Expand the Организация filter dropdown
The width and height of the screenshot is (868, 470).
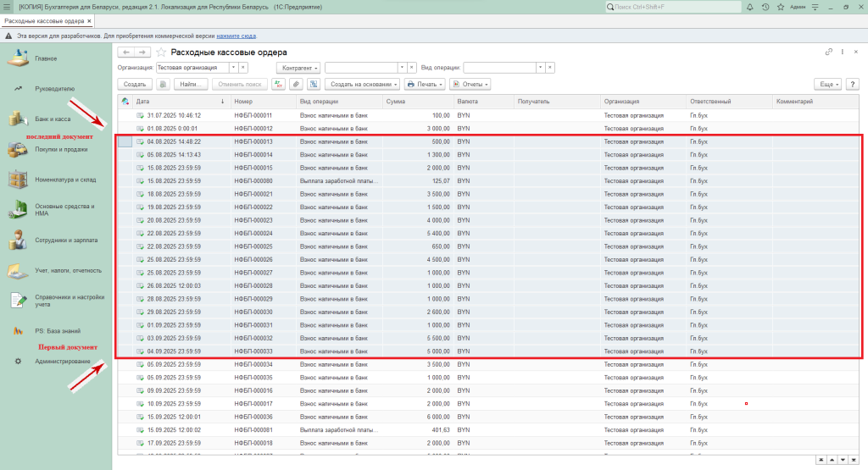point(233,67)
